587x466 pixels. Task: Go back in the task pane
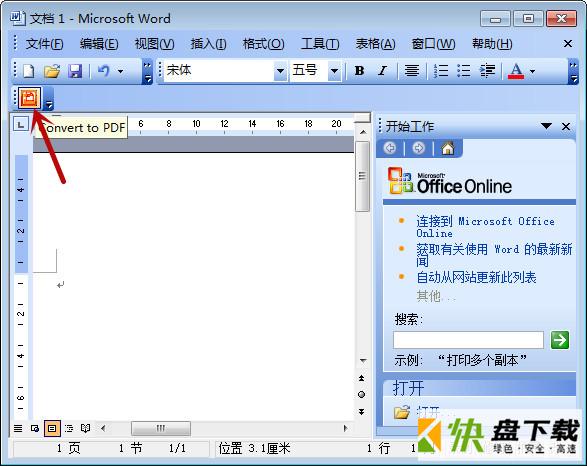click(x=390, y=148)
